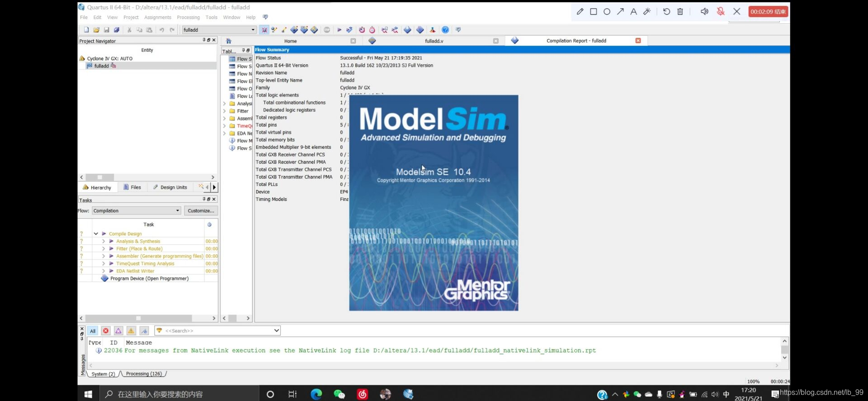Click the Start Compilation play icon
This screenshot has height=401, width=868.
pyautogui.click(x=340, y=30)
